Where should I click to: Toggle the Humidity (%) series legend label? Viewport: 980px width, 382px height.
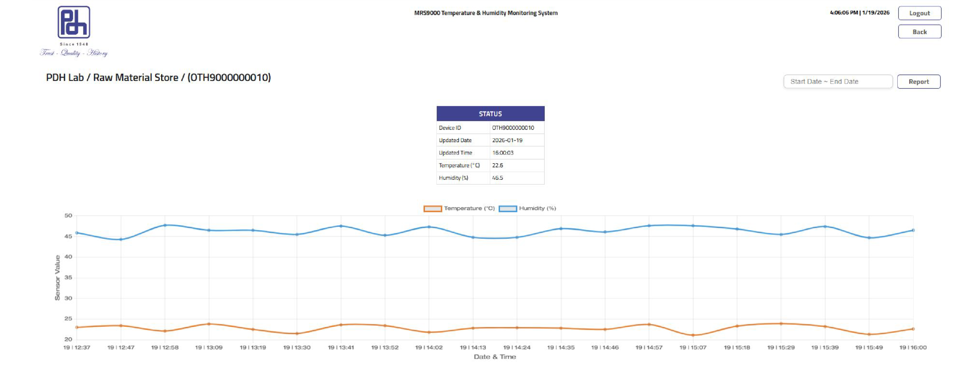(537, 208)
